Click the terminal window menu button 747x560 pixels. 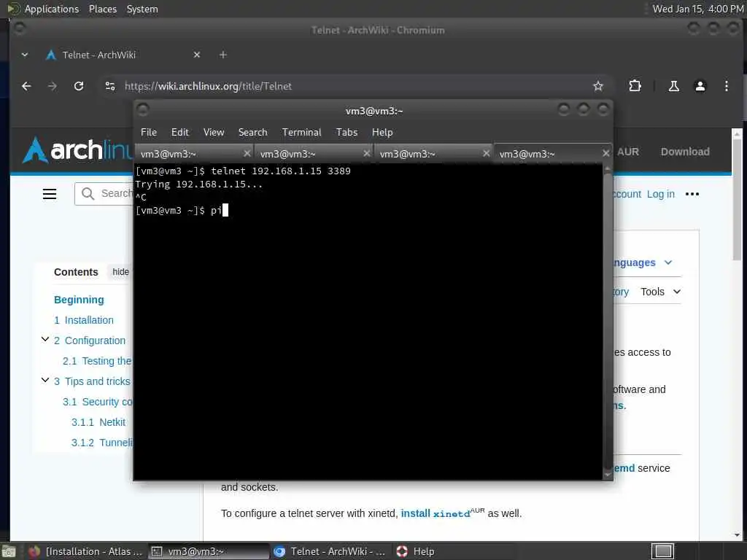point(143,110)
